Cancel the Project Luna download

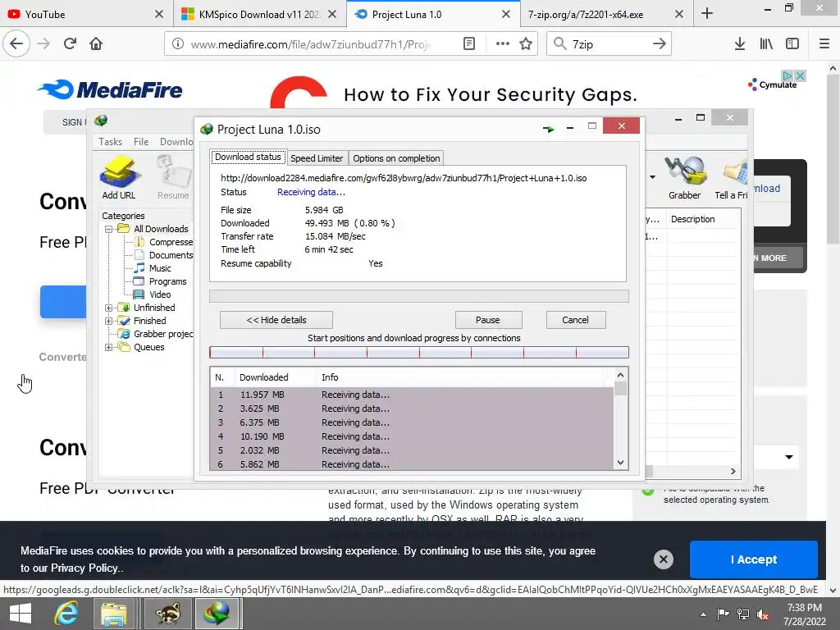(x=575, y=320)
